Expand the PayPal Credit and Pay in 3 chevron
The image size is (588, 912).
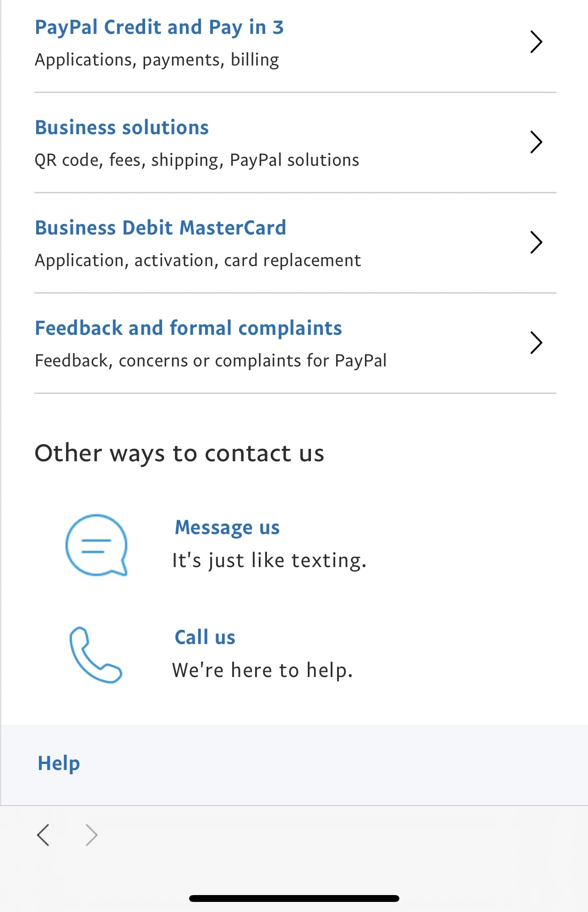536,42
